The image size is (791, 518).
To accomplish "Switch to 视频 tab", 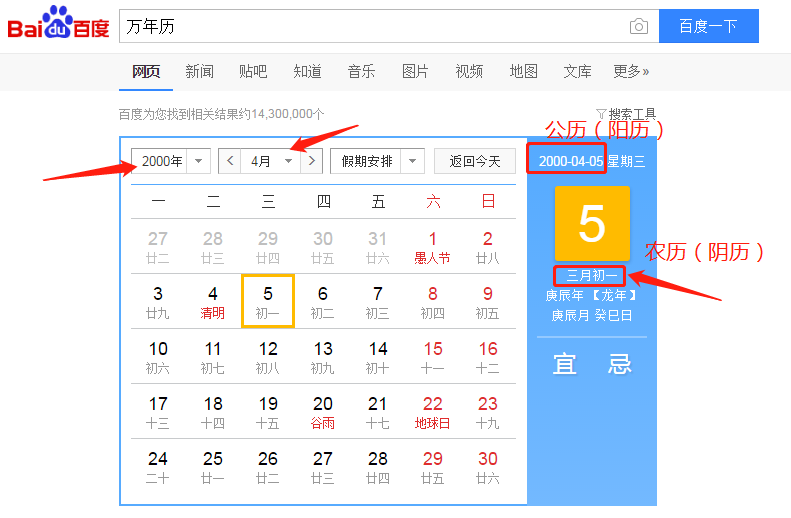I will click(469, 72).
